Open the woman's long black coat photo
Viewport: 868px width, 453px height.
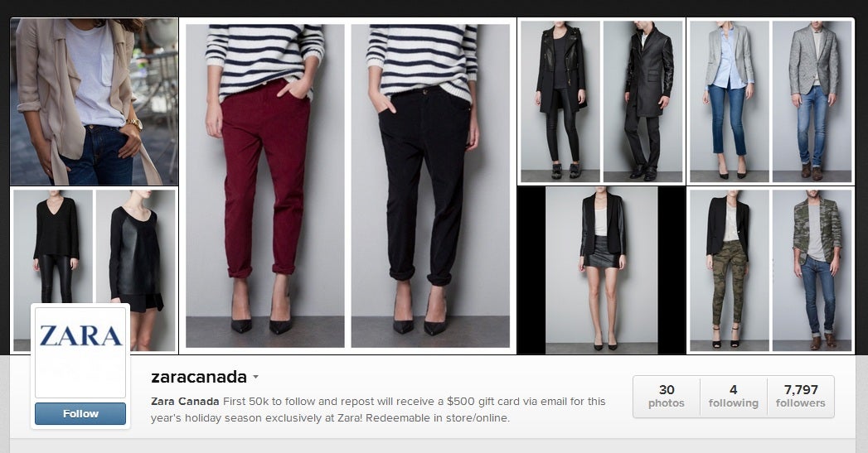pyautogui.click(x=560, y=101)
